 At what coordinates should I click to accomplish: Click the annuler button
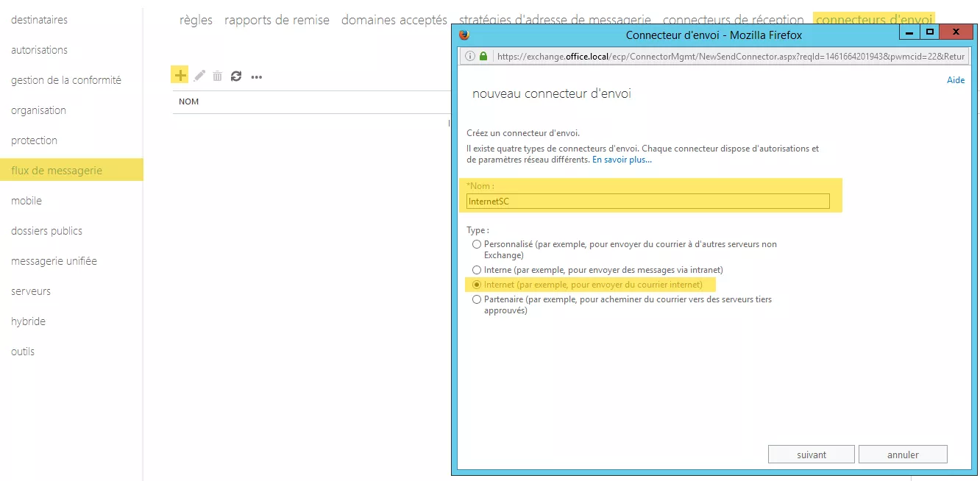pos(903,455)
